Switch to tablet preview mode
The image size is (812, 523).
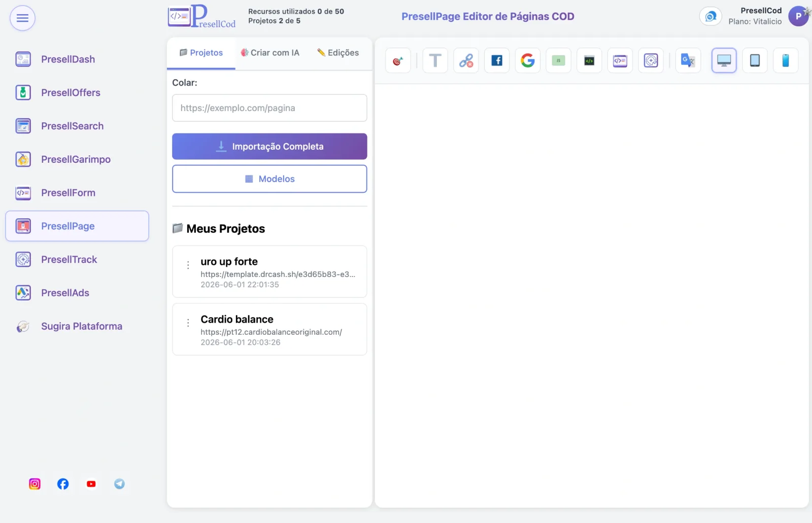(755, 61)
